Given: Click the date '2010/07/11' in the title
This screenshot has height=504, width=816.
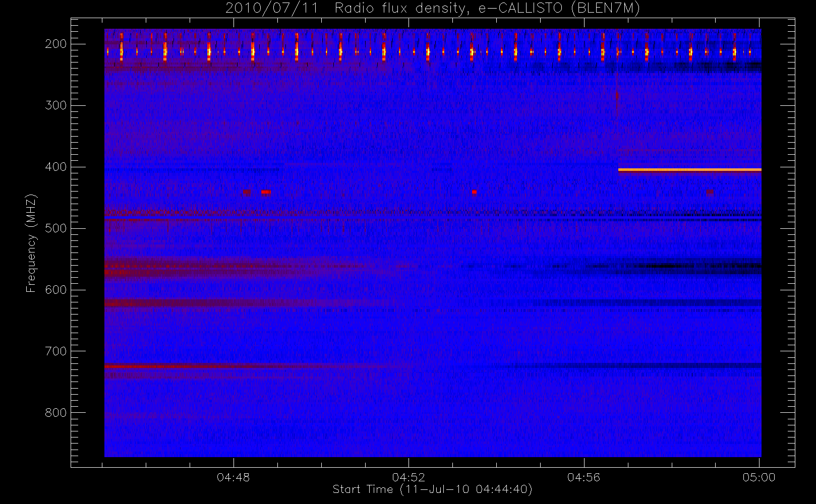Looking at the screenshot, I should [272, 9].
